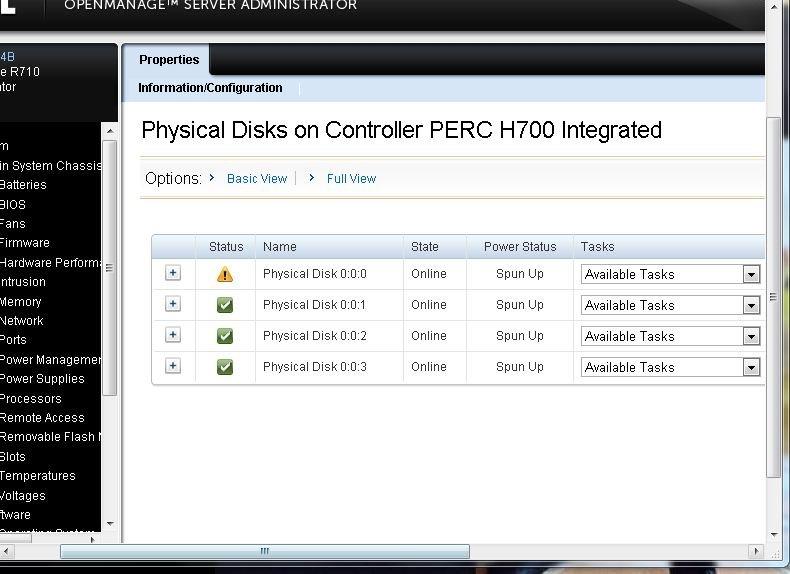
Task: Open Main System Chassis tree node
Action: pos(50,166)
